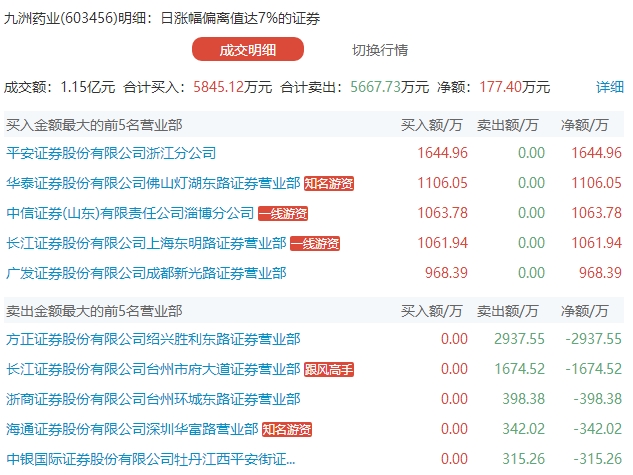Open the 切换行情 tab
Image resolution: width=633 pixels, height=475 pixels.
(380, 50)
